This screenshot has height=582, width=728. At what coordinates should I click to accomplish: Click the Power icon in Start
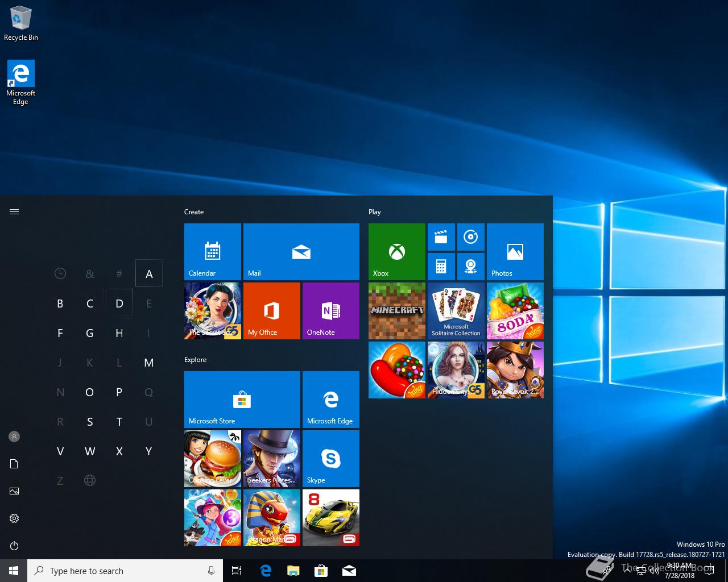point(14,546)
